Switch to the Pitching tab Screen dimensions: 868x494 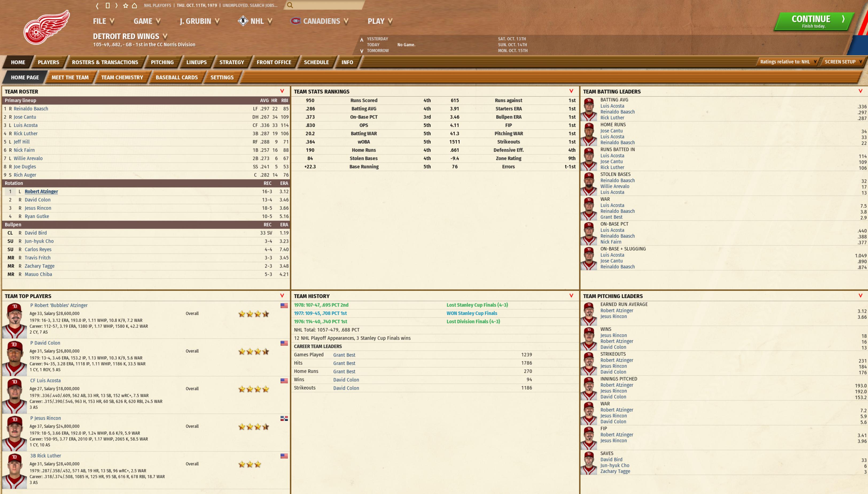click(x=162, y=62)
